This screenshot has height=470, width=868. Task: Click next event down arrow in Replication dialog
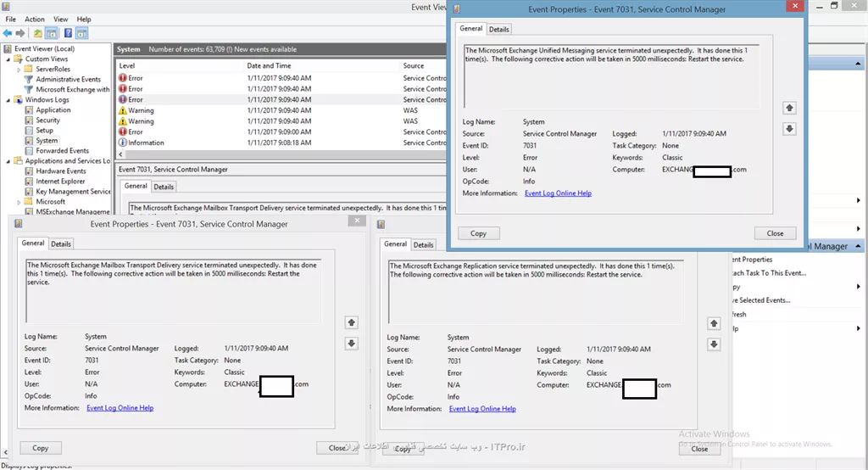[x=714, y=344]
